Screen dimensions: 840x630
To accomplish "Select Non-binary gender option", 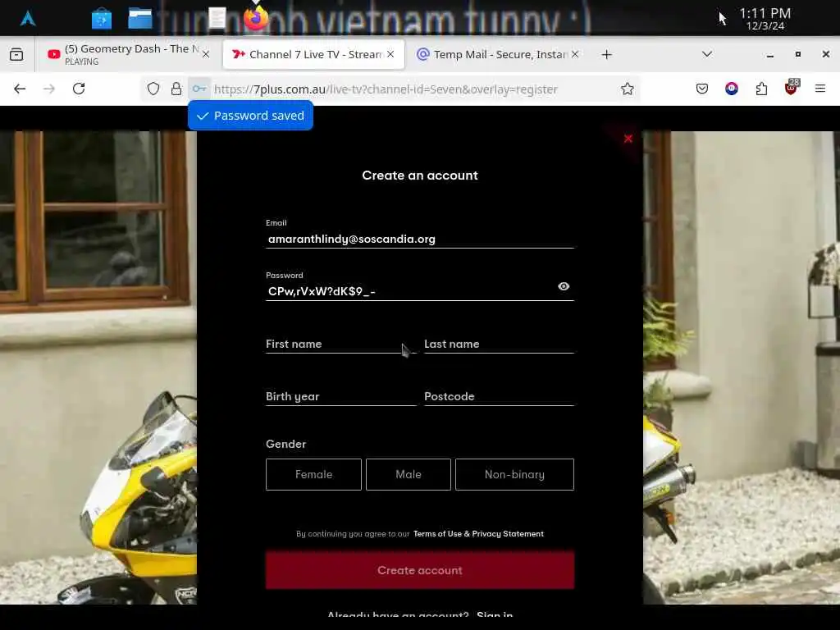I will 514,474.
